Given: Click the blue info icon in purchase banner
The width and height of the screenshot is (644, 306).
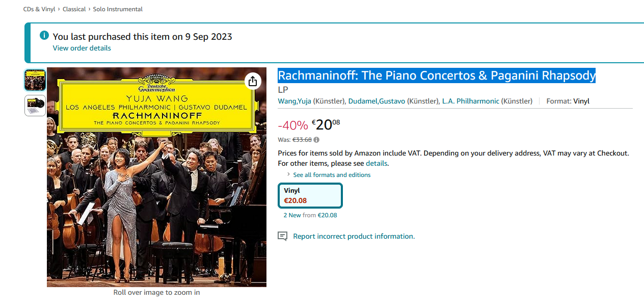Looking at the screenshot, I should click(44, 36).
